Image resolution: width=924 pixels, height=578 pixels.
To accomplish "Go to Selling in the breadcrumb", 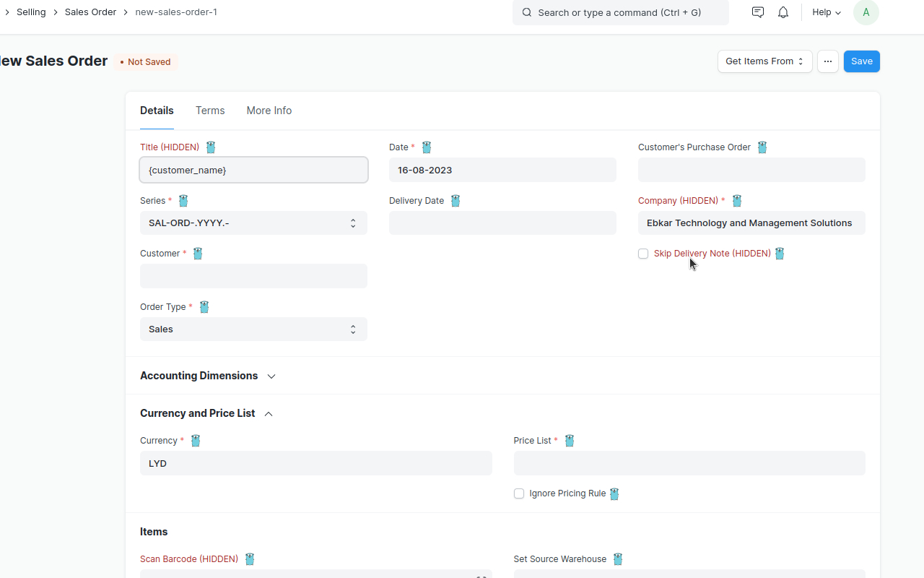I will [x=31, y=12].
